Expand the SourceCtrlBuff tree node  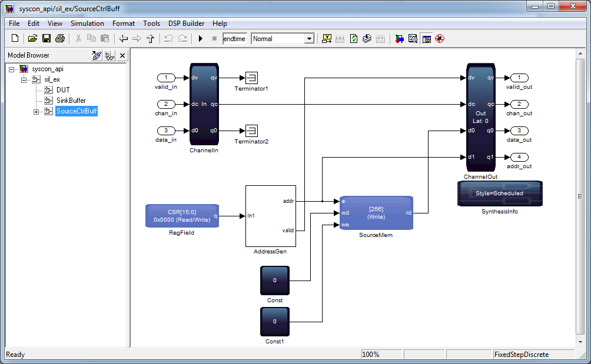tap(36, 112)
